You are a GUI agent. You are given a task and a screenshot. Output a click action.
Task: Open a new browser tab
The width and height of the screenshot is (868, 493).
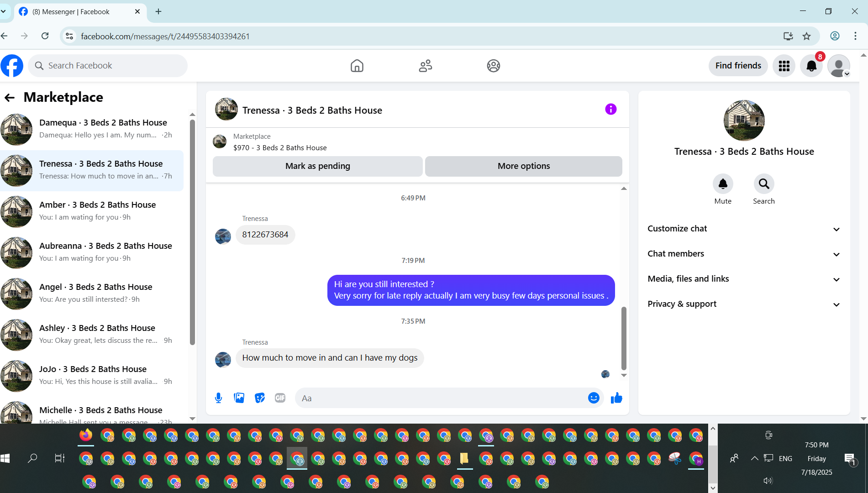(158, 11)
